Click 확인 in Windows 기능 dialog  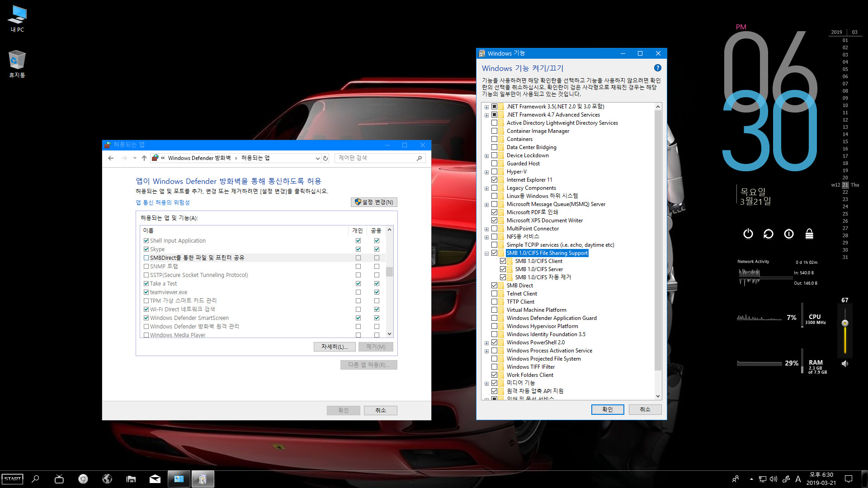point(608,409)
